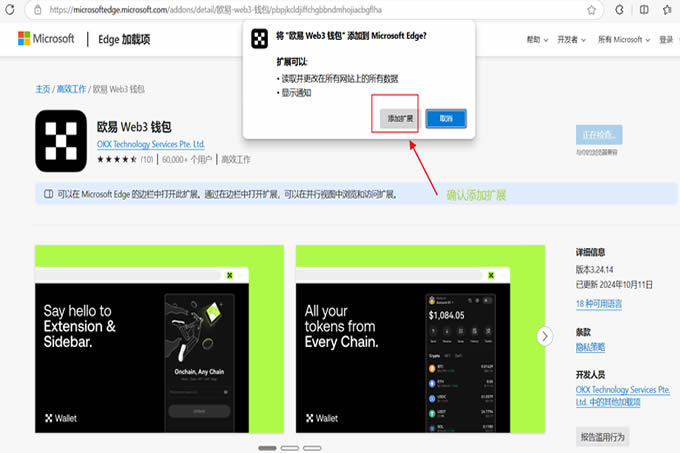Click 欧易 Web3 钱包 title
The image size is (680, 453).
tap(134, 127)
